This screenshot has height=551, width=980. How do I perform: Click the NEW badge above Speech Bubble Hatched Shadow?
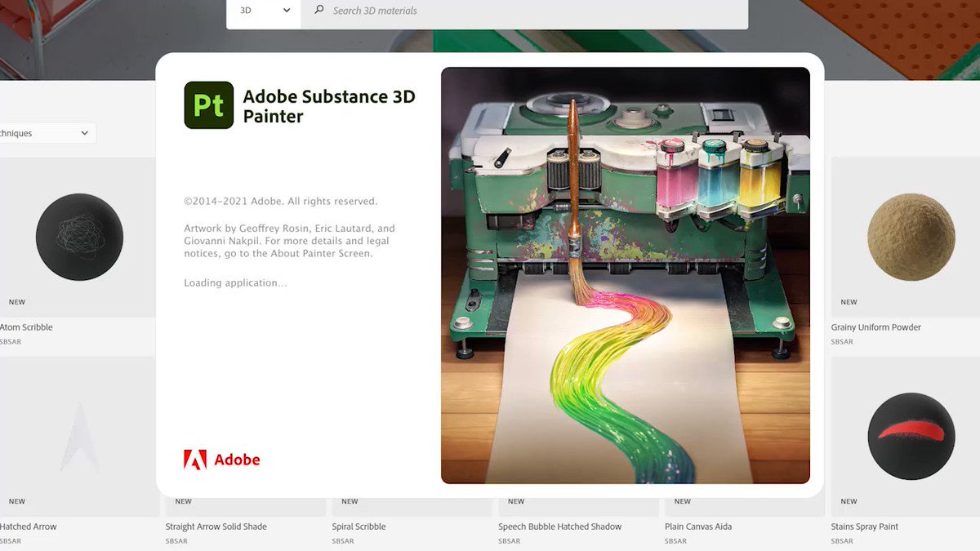coord(516,501)
